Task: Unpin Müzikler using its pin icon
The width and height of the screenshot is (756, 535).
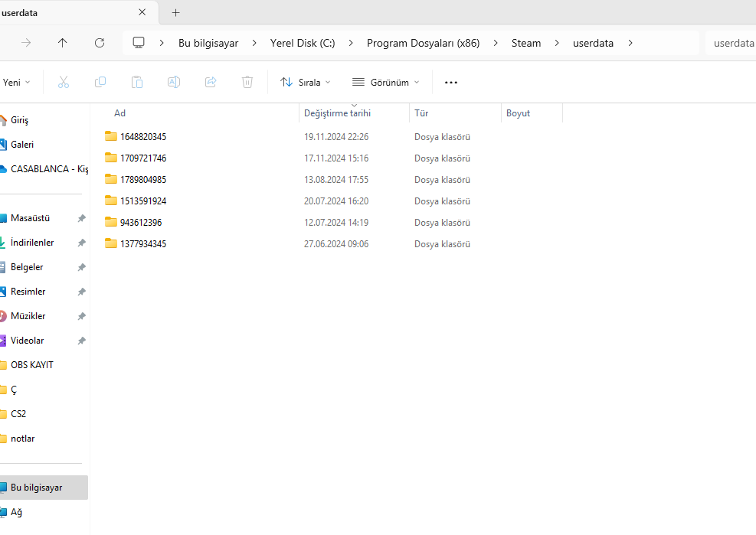Action: (81, 316)
